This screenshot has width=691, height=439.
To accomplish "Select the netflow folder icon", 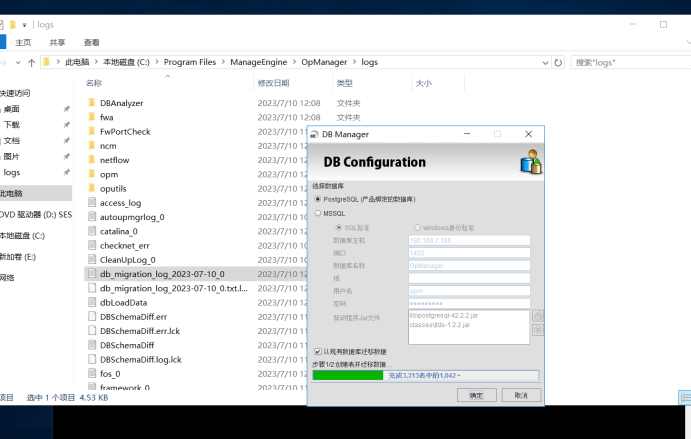I will click(92, 160).
